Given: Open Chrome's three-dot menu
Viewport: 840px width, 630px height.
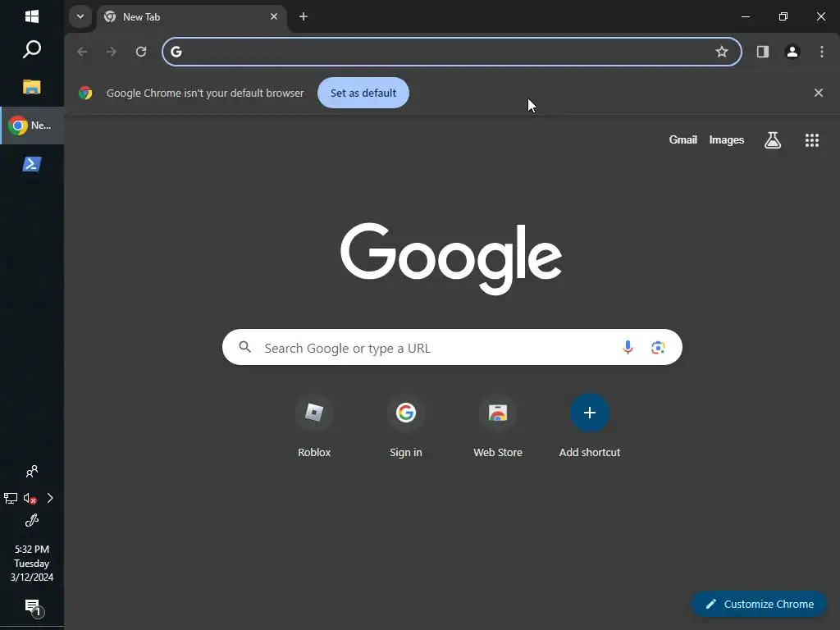Looking at the screenshot, I should point(822,52).
